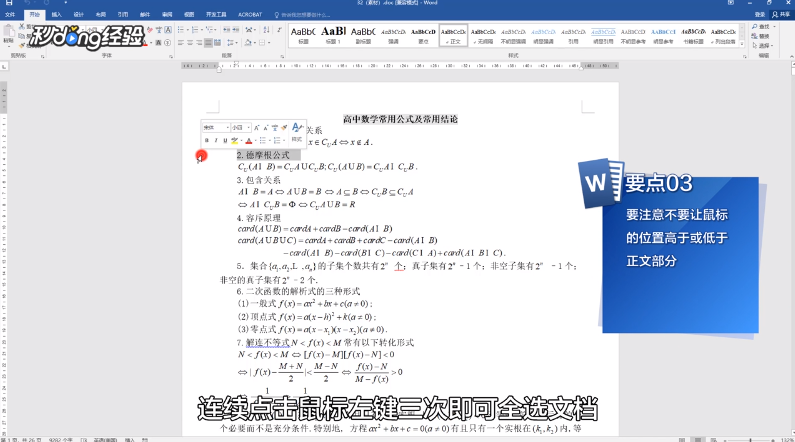
Task: Open highlight color dropdown arrow in mini toolbar
Action: click(x=241, y=140)
